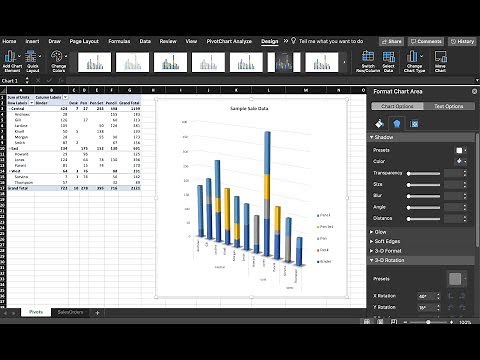
Task: Close the Format Chart Area pane
Action: pyautogui.click(x=474, y=91)
